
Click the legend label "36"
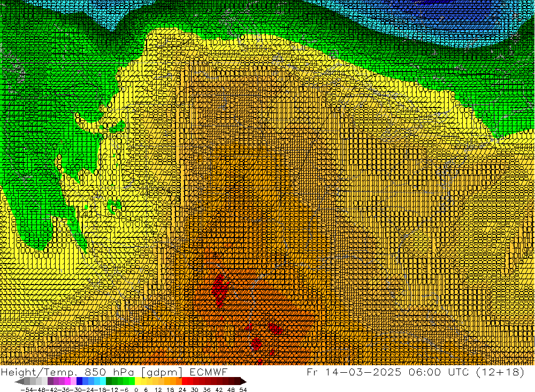[x=207, y=390]
